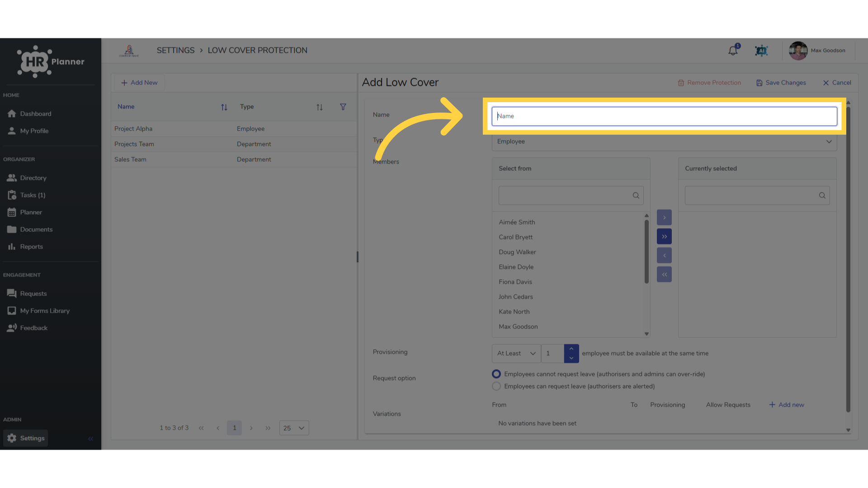
Task: Select cannot request leave radio option
Action: point(496,374)
